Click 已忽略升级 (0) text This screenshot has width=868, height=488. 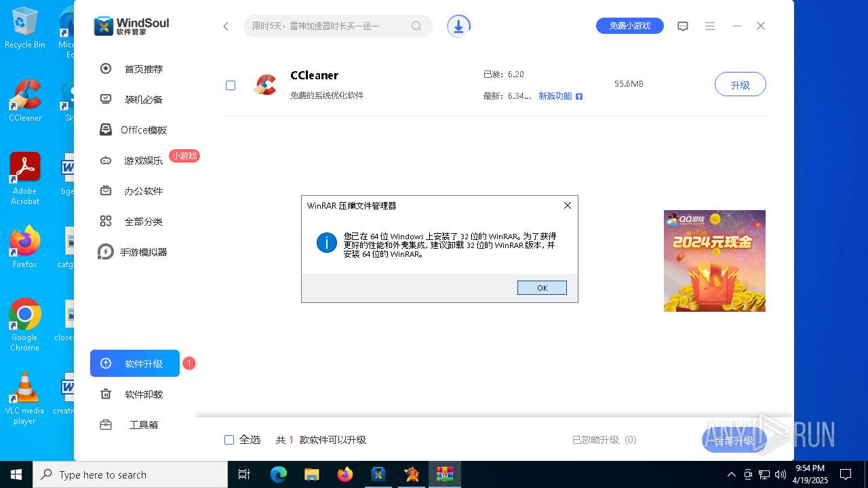coord(604,440)
